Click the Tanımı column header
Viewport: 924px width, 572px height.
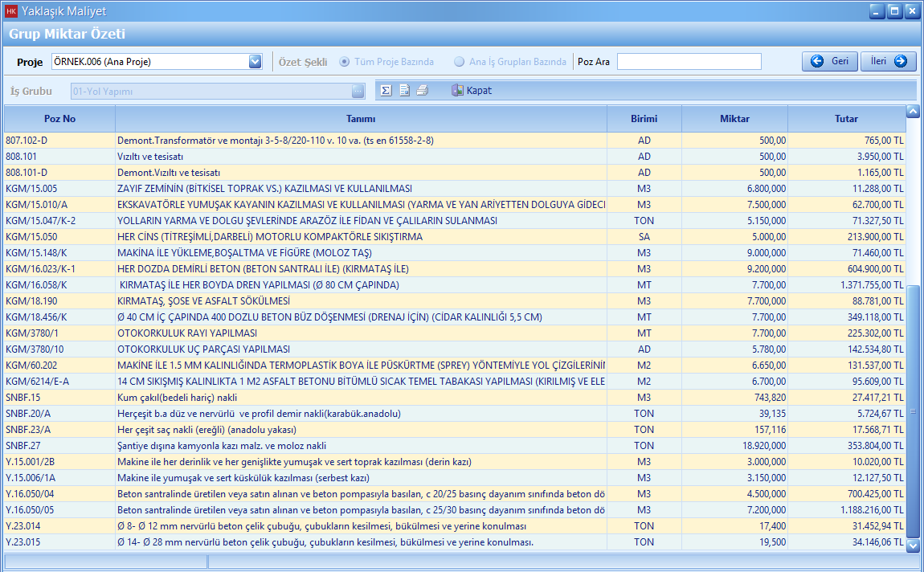[361, 119]
